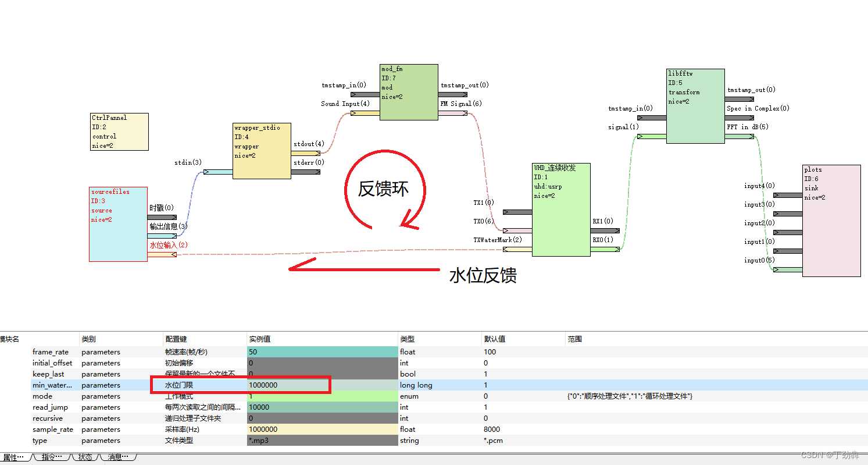Click the Sound Input(4) port connector

365,113
